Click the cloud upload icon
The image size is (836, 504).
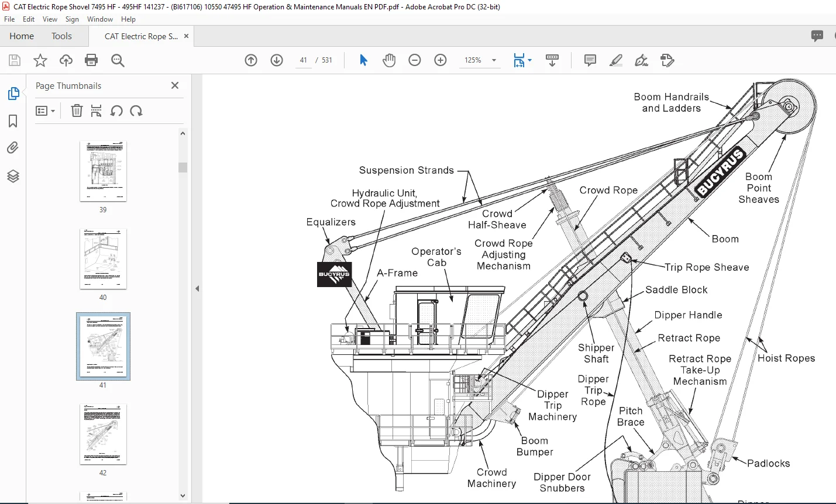click(x=66, y=60)
